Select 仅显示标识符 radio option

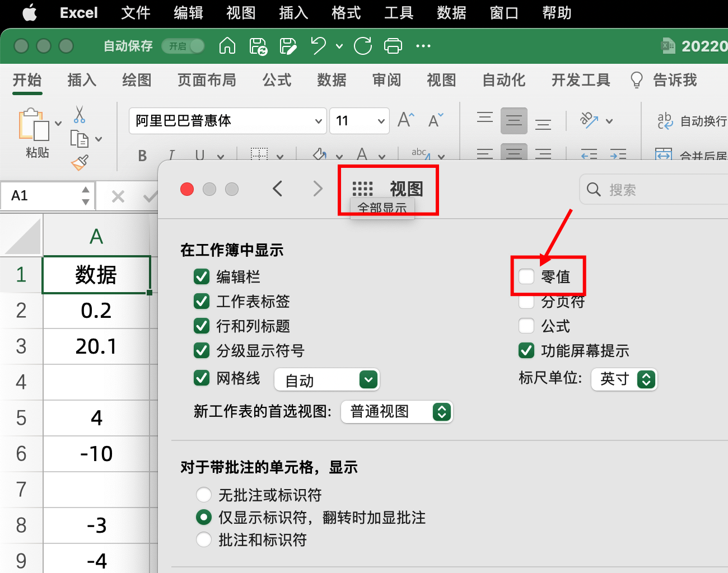point(204,517)
